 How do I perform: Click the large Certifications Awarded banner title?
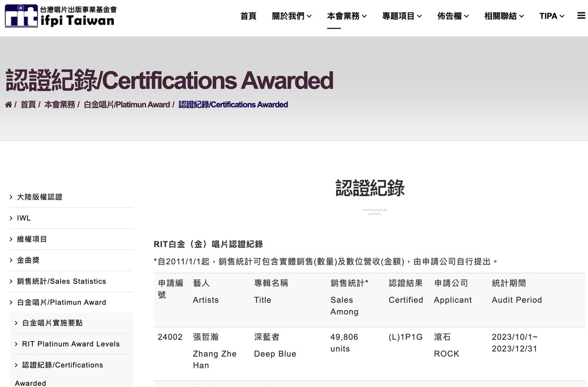[169, 80]
